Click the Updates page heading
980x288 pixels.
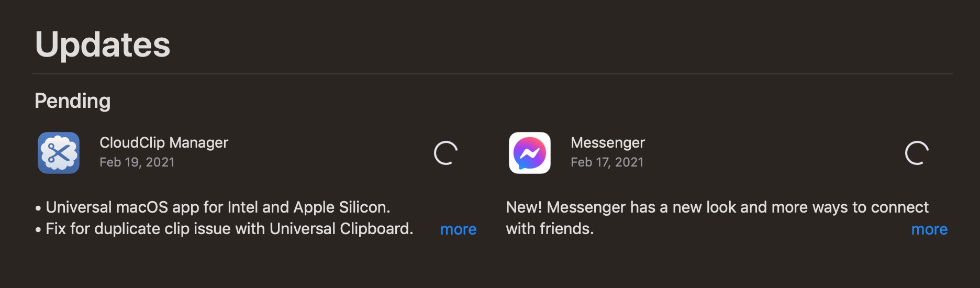(103, 45)
